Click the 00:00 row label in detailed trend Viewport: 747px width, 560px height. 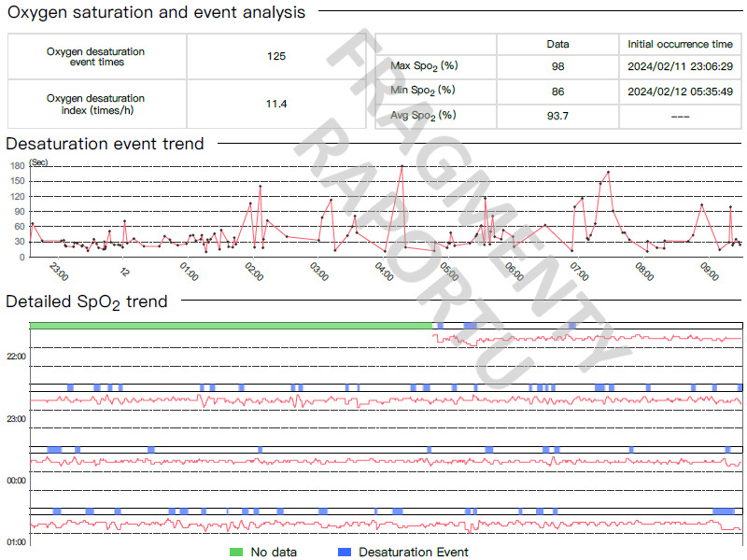click(16, 481)
